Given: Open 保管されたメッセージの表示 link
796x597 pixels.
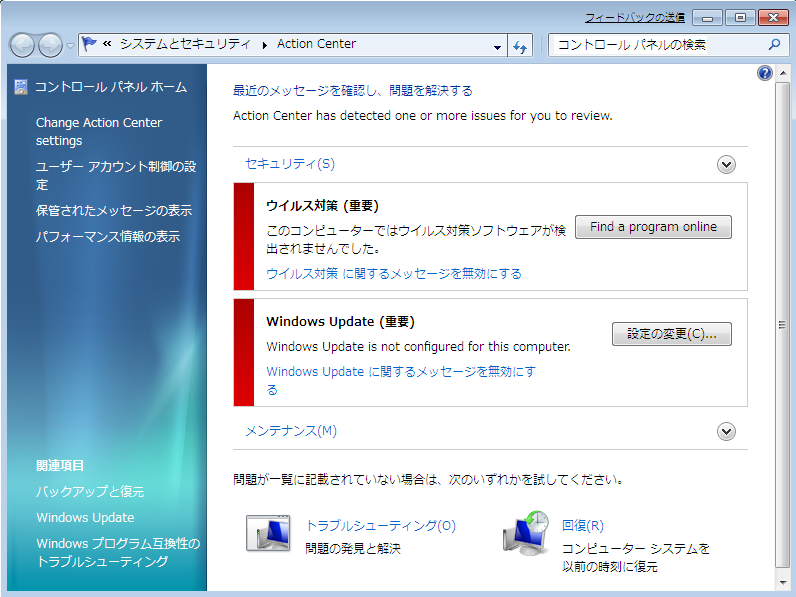Looking at the screenshot, I should [x=114, y=211].
